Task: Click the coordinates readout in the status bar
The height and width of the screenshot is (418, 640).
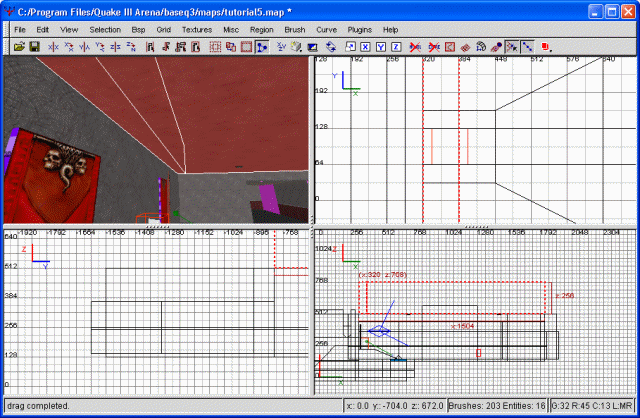Action: (x=395, y=406)
